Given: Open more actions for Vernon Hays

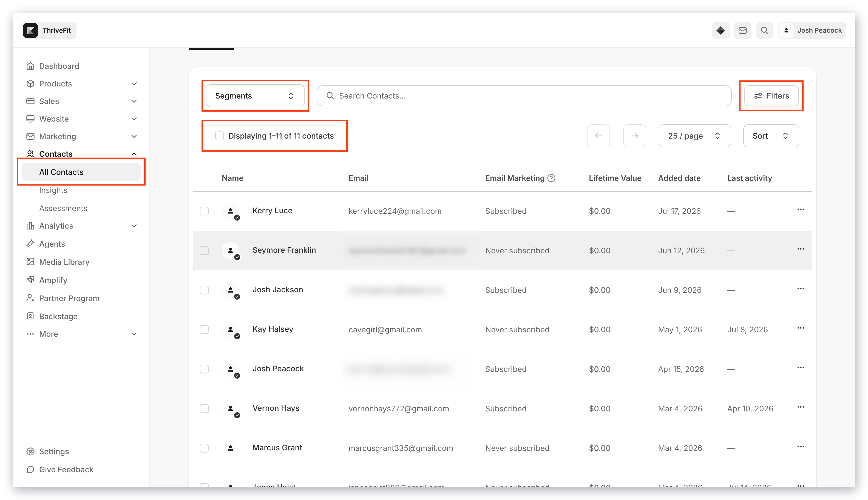Looking at the screenshot, I should pyautogui.click(x=800, y=407).
